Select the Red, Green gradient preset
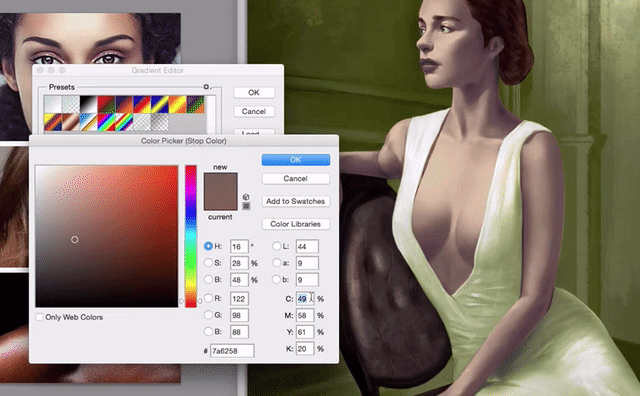 pos(106,105)
